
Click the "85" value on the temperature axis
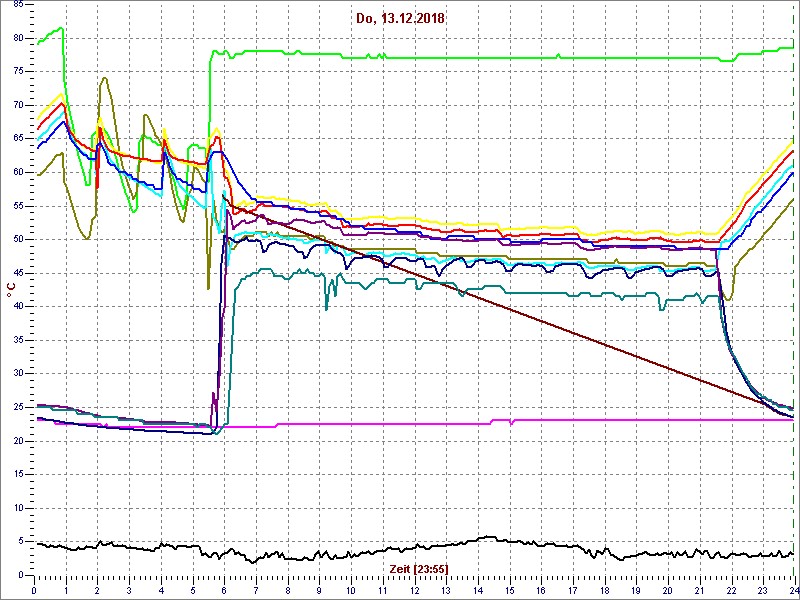pos(18,5)
